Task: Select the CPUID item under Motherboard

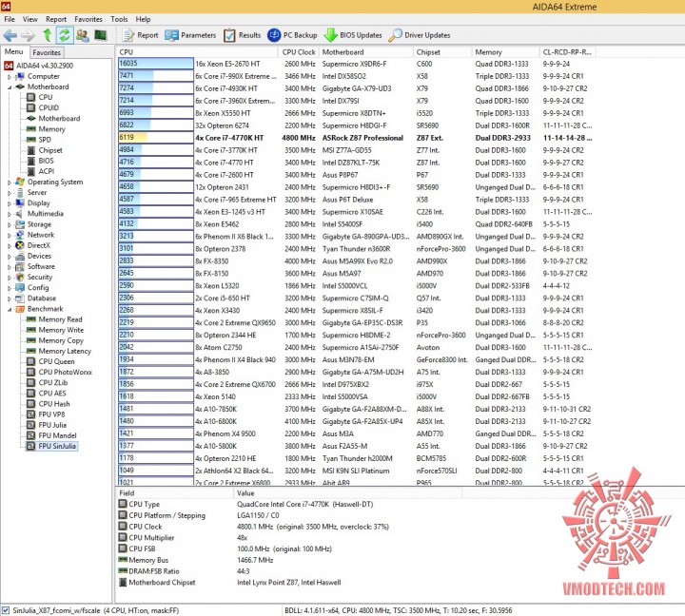Action: 43,107
